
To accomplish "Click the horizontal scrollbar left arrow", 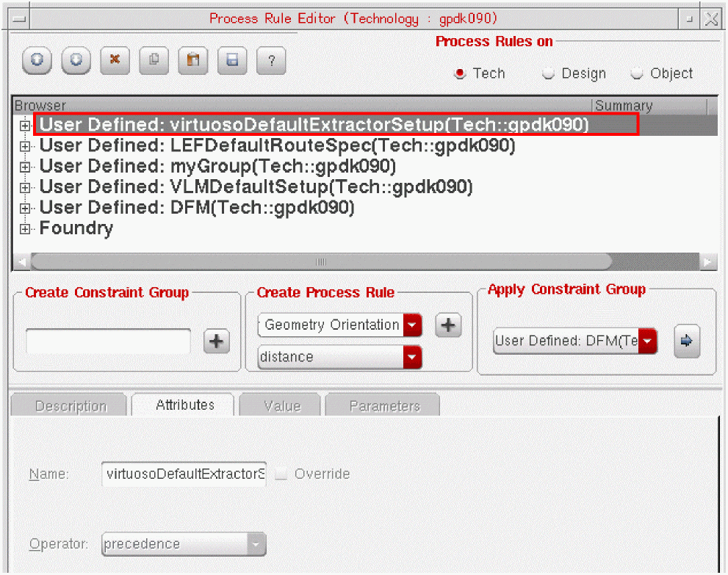I will [22, 261].
